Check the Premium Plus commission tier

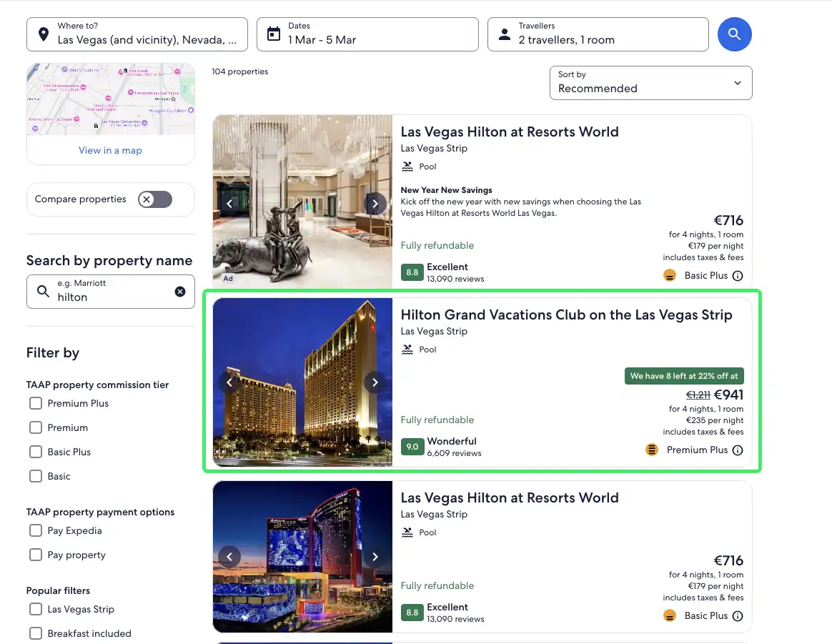[36, 403]
